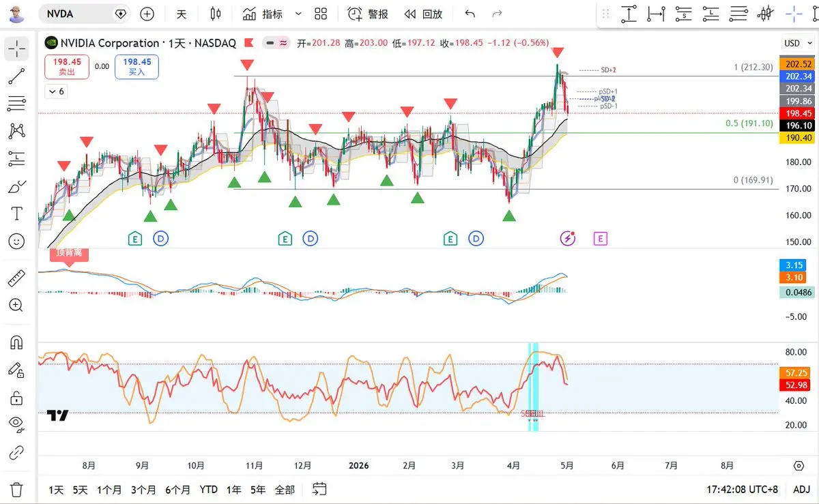The image size is (819, 504).
Task: Switch to the 3个月 time range
Action: (143, 490)
